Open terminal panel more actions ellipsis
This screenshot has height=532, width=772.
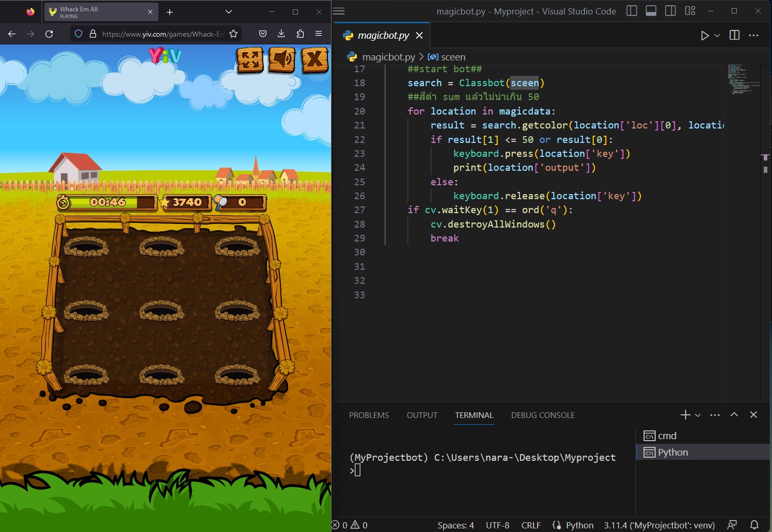[715, 415]
